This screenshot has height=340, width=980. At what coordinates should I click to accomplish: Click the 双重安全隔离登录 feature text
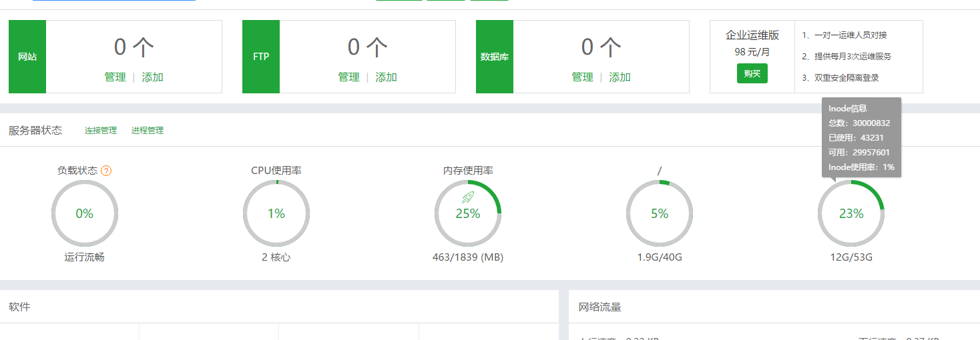(846, 77)
